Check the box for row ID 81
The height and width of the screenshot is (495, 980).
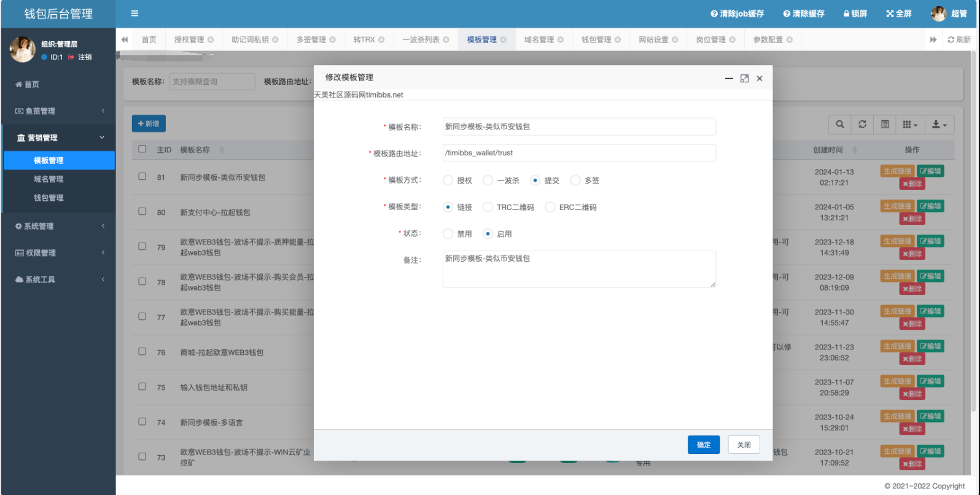(142, 176)
